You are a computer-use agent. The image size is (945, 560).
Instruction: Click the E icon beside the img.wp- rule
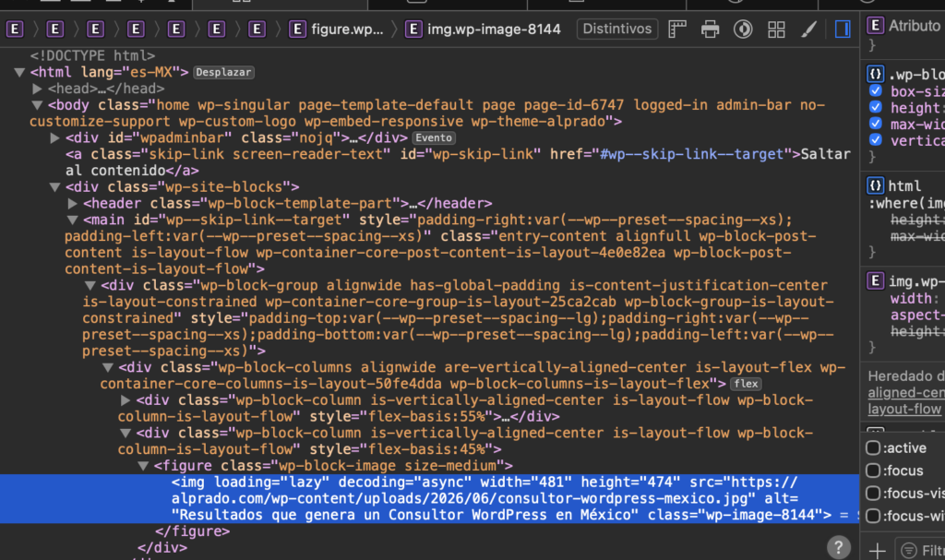tap(875, 280)
